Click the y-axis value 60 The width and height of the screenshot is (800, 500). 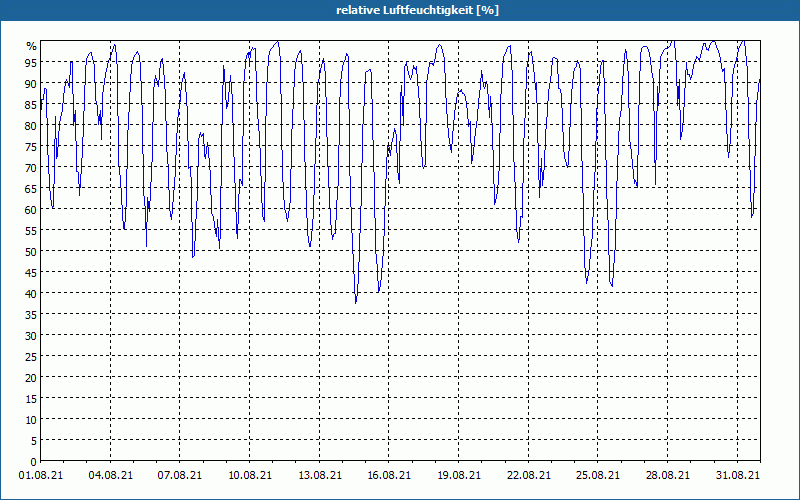(31, 210)
